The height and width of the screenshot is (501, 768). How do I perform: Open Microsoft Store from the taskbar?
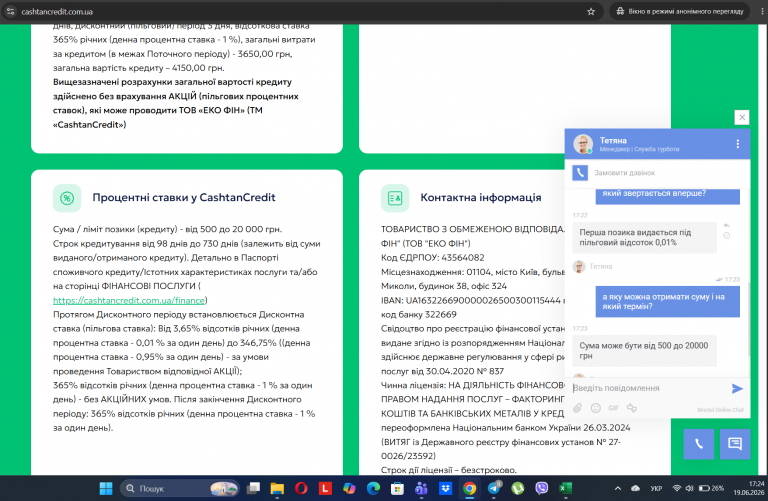pos(397,488)
